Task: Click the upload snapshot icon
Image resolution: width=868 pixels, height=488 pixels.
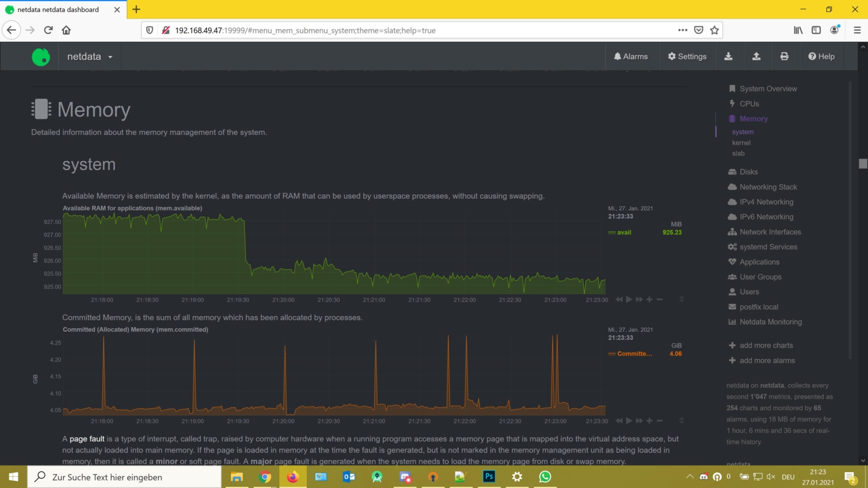Action: 756,56
